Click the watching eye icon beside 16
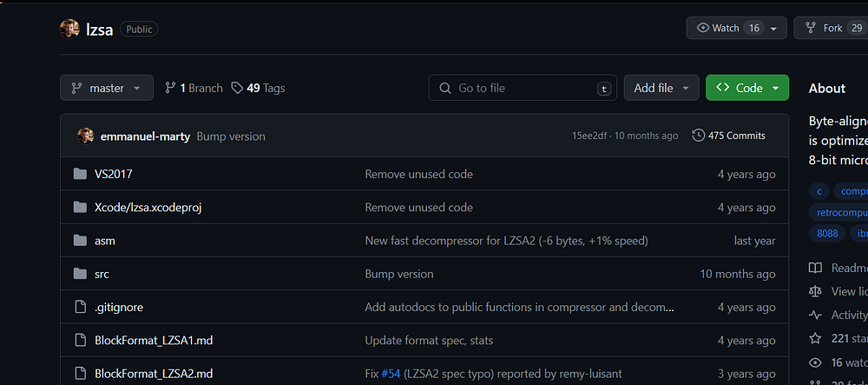Image resolution: width=868 pixels, height=385 pixels. point(815,362)
